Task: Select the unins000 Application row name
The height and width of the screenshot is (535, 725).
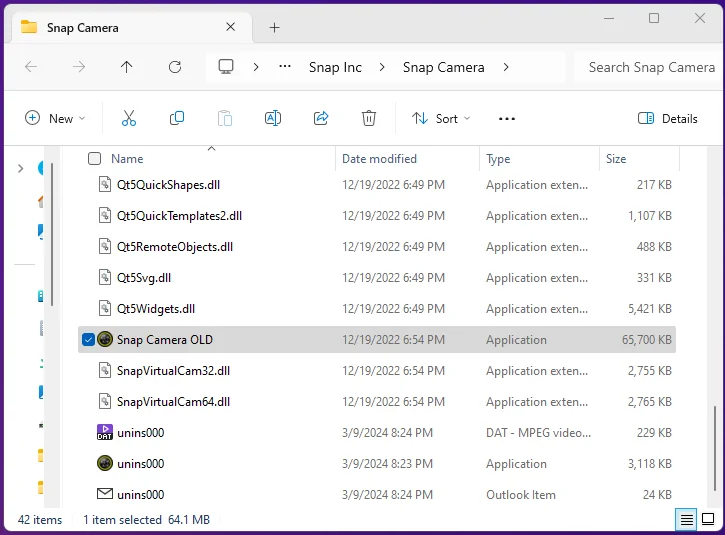Action: pos(141,463)
